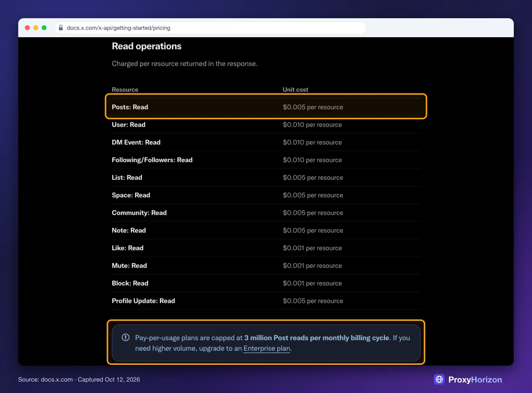Open the Enterprise plan link
532x393 pixels.
click(267, 348)
